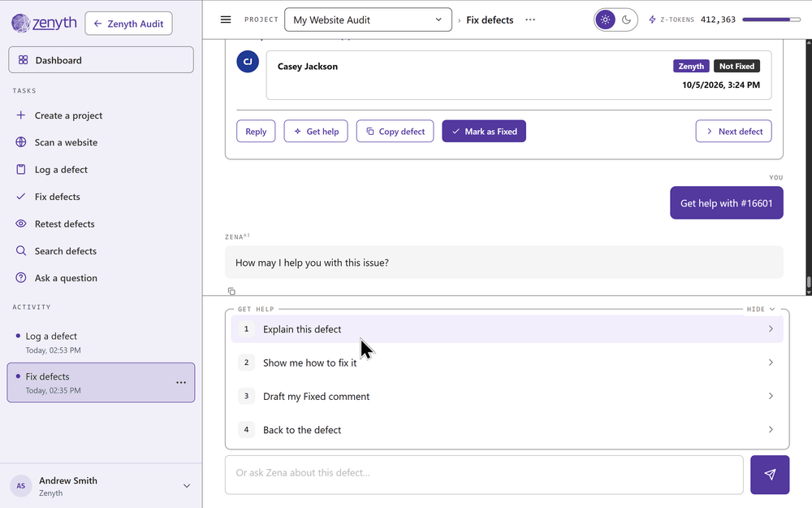The height and width of the screenshot is (508, 812).
Task: Open the hamburger menu icon
Action: (x=226, y=20)
